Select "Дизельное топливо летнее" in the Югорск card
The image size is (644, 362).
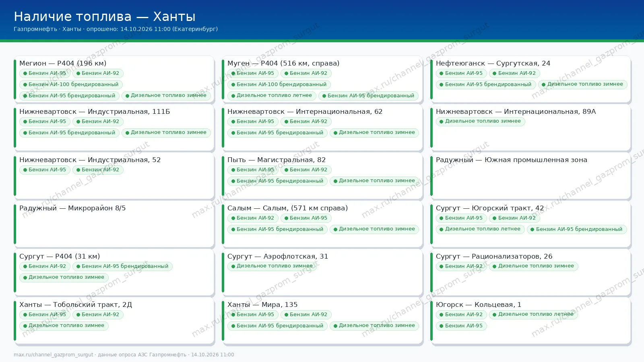coord(533,315)
